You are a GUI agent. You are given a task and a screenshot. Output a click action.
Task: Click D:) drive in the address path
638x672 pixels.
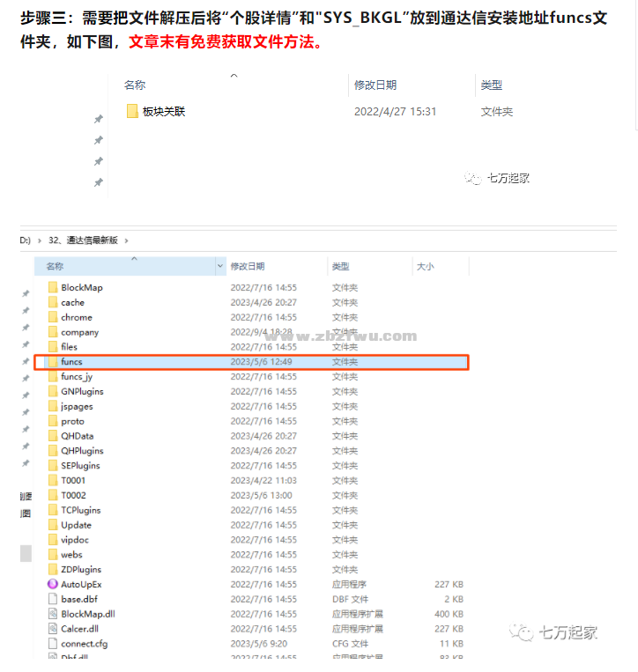(x=26, y=240)
